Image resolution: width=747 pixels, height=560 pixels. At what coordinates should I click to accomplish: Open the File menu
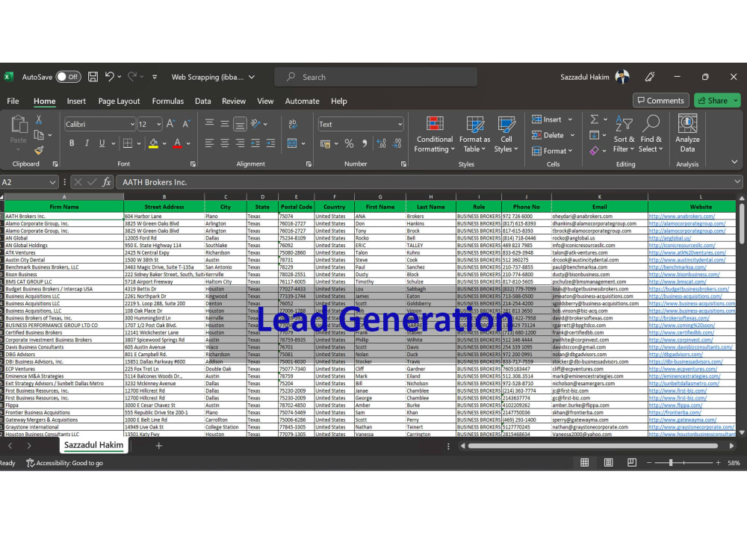pos(13,101)
